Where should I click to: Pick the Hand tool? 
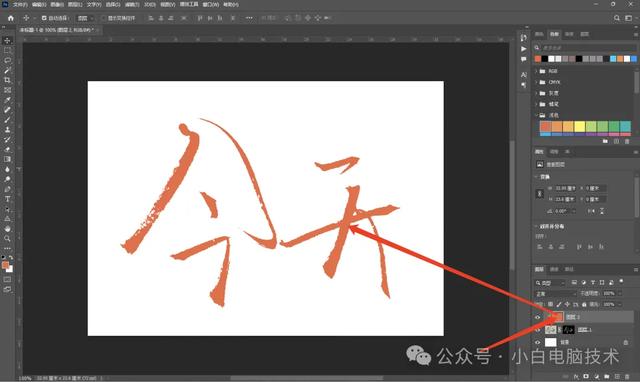pyautogui.click(x=7, y=229)
